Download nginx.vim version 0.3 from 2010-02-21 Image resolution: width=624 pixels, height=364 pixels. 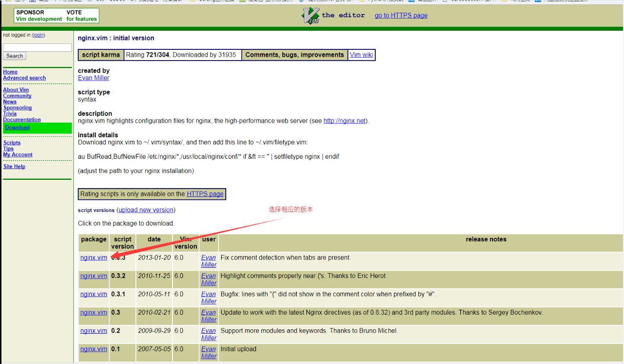(x=93, y=313)
